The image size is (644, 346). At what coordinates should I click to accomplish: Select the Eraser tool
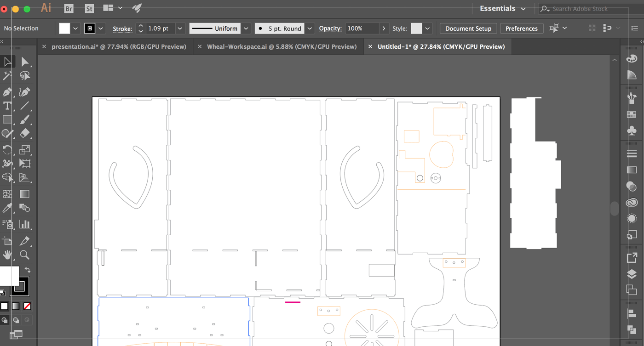[25, 133]
